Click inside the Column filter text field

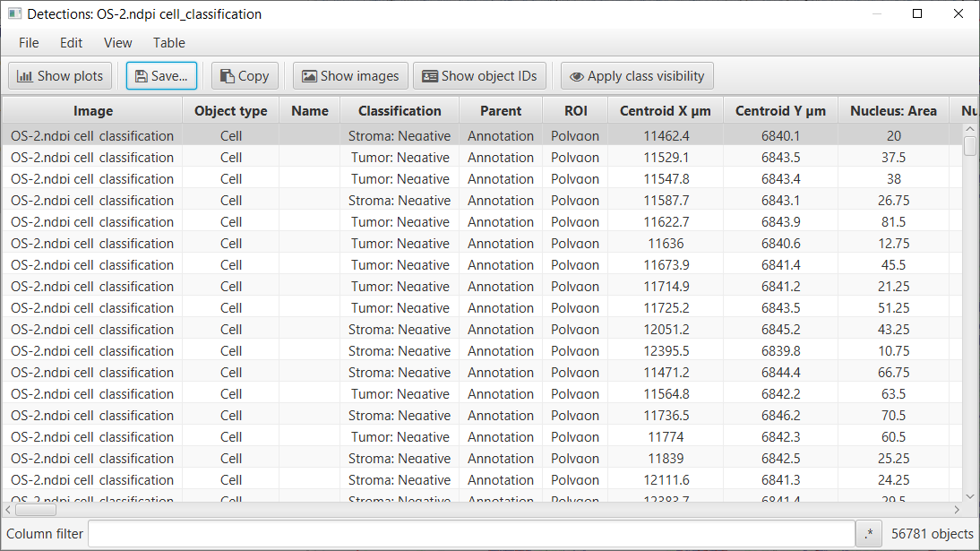point(471,533)
